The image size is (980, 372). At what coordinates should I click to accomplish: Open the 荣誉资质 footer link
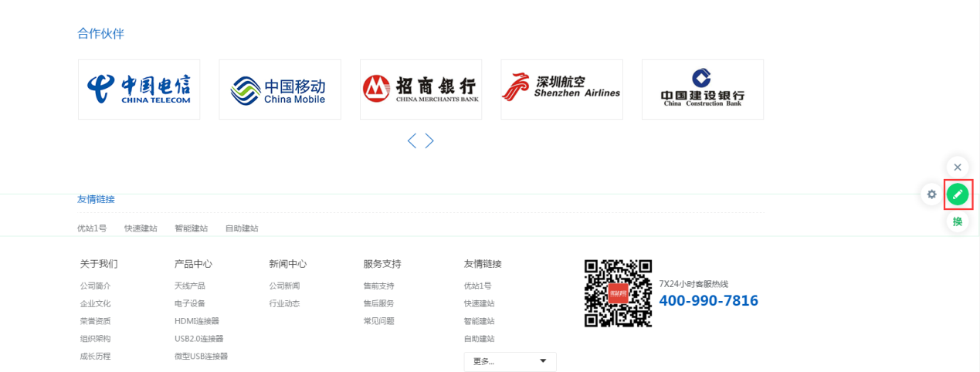[95, 321]
